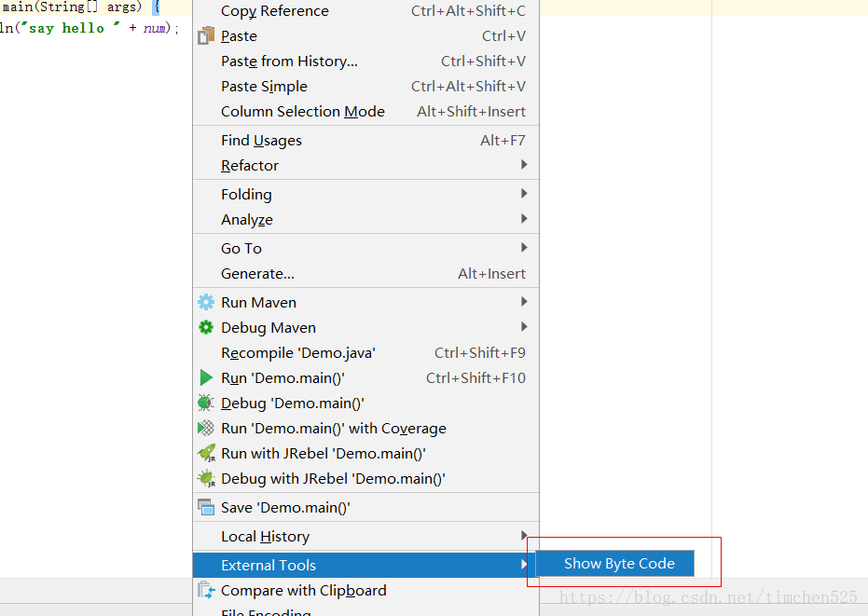The height and width of the screenshot is (616, 868).
Task: Expand the Analyze submenu arrow
Action: 524,219
